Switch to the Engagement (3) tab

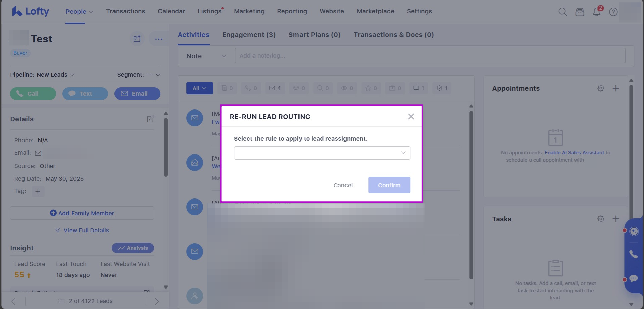click(x=249, y=35)
